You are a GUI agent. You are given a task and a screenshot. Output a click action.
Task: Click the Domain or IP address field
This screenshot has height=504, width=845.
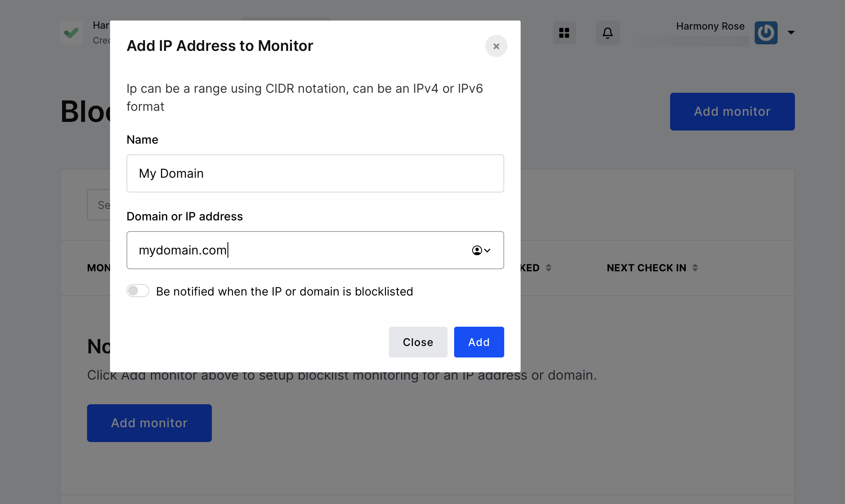[315, 250]
